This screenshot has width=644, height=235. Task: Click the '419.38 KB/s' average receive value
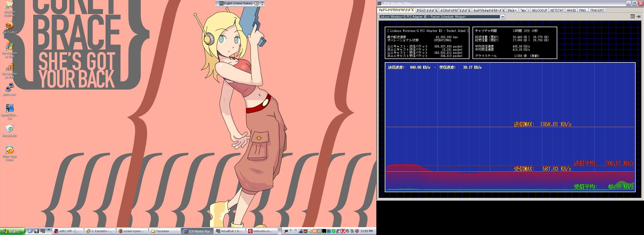(x=521, y=50)
